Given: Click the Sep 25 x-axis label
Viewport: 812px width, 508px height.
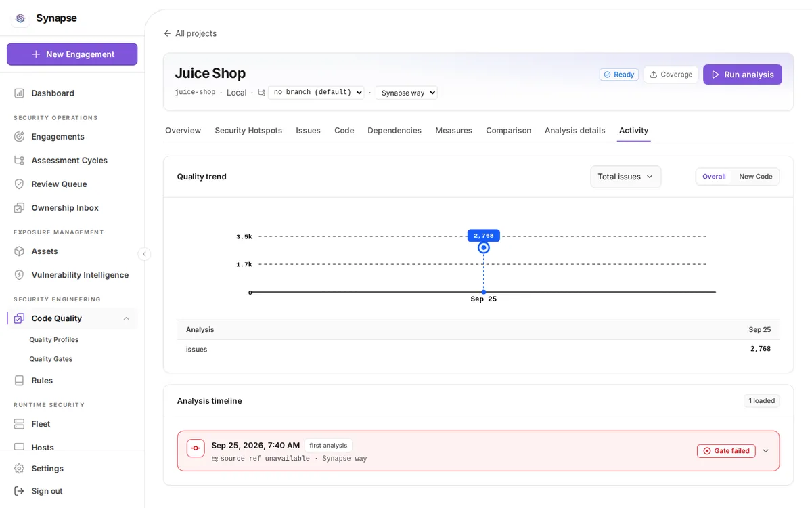Looking at the screenshot, I should coord(484,299).
